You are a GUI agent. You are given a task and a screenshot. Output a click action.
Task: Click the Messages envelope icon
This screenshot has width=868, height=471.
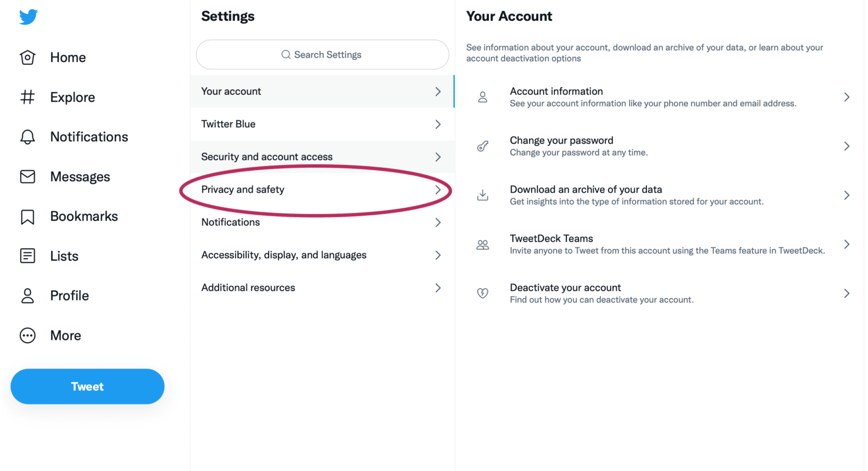[x=28, y=176]
